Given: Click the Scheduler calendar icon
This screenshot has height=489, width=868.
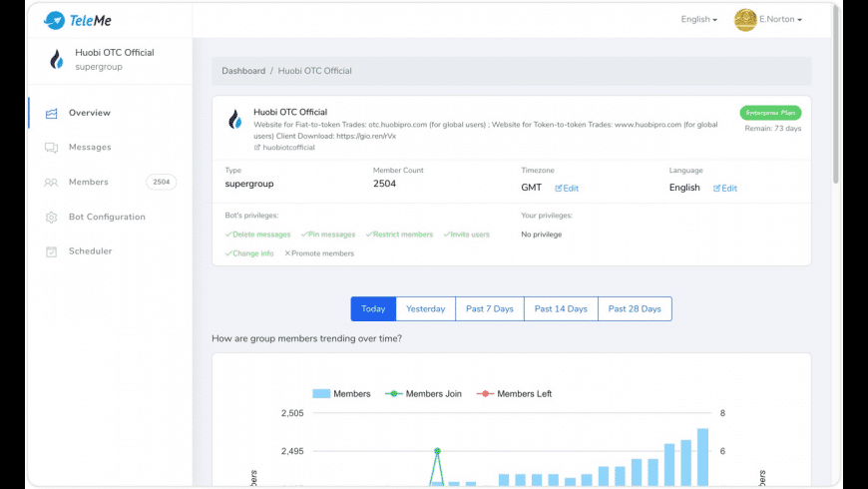Looking at the screenshot, I should [51, 251].
